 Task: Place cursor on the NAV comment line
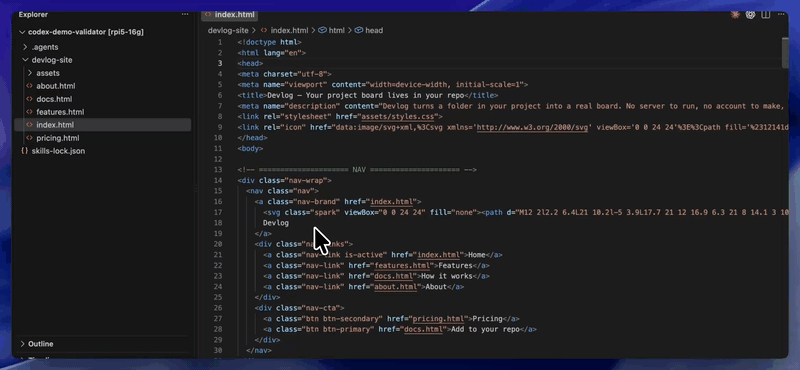357,169
